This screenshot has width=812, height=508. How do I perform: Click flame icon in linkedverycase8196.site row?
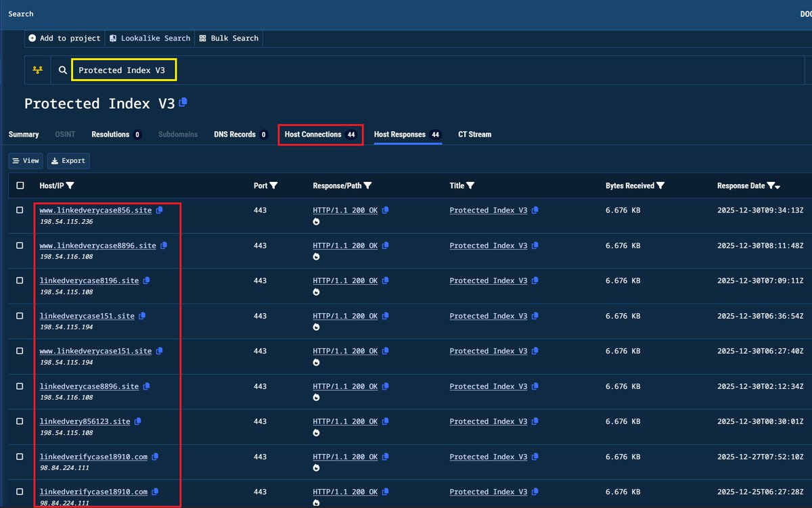coord(316,292)
